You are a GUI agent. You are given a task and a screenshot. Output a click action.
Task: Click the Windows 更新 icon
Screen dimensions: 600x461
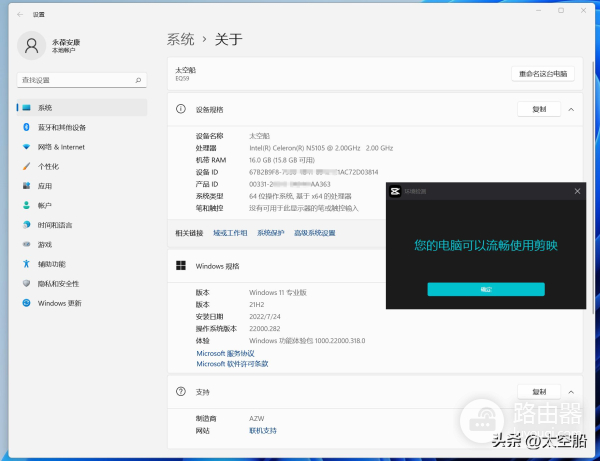point(26,303)
